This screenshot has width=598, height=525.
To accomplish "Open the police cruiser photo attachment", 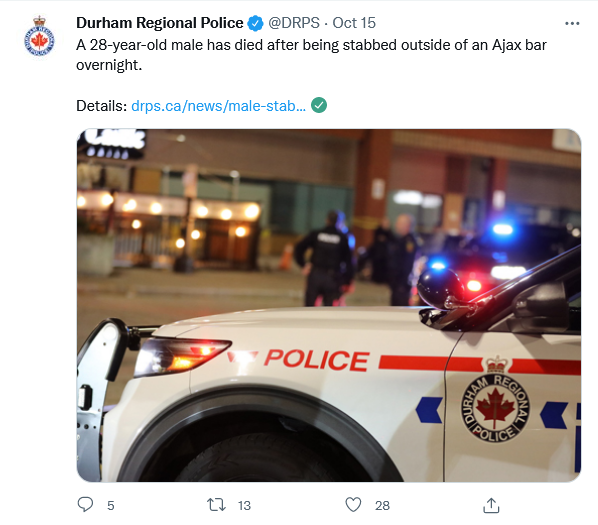I will (x=329, y=305).
